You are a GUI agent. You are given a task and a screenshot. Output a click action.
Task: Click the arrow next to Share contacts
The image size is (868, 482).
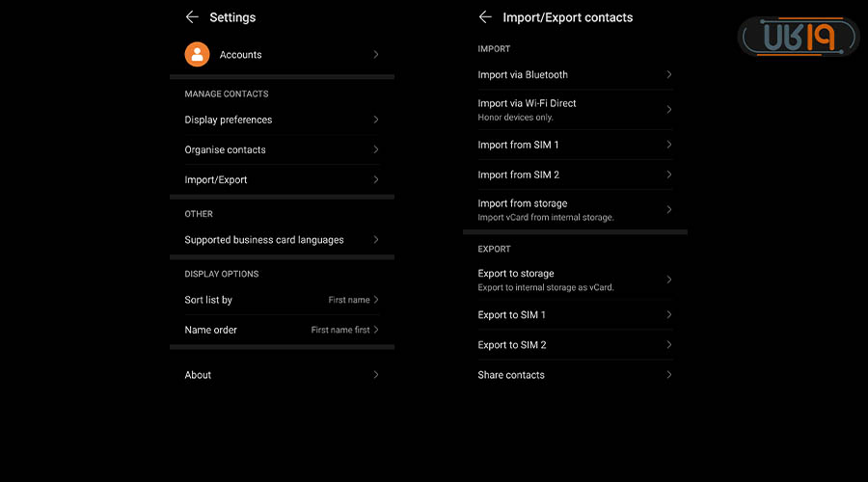pyautogui.click(x=669, y=375)
